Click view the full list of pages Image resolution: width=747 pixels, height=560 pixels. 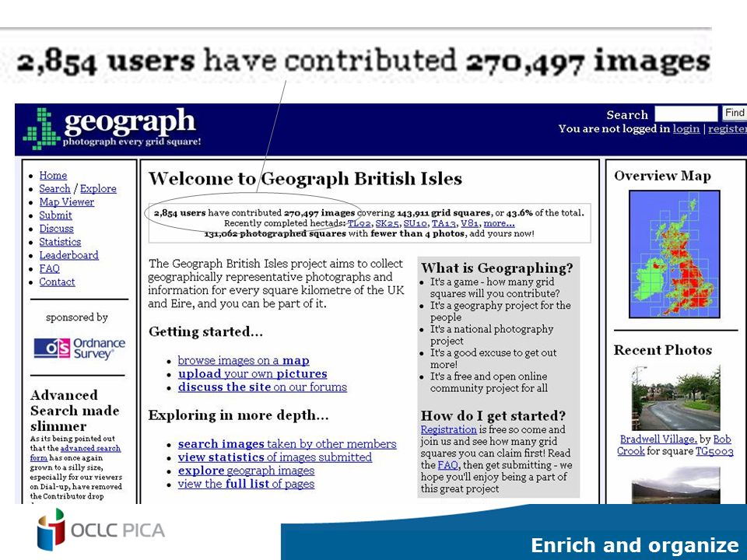click(x=246, y=484)
